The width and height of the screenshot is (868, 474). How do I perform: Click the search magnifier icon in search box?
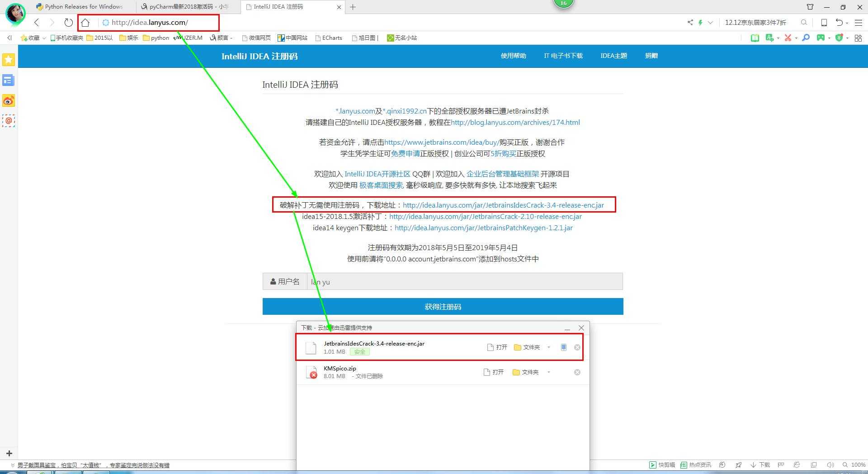point(804,22)
